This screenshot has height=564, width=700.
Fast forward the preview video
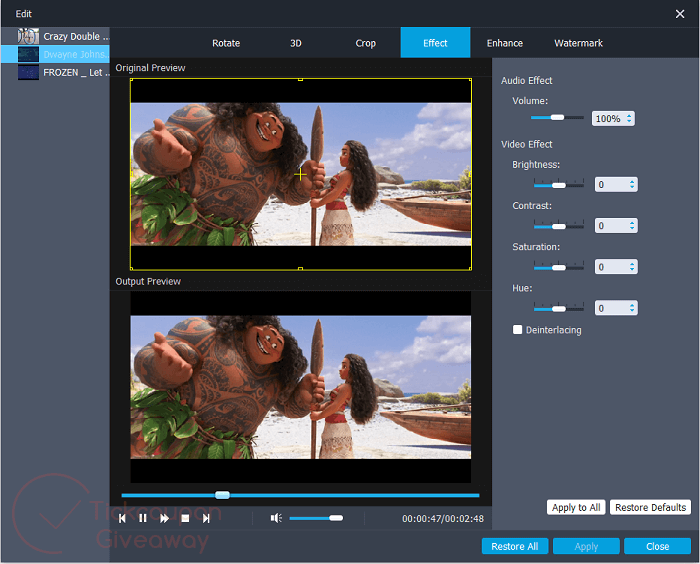(164, 518)
